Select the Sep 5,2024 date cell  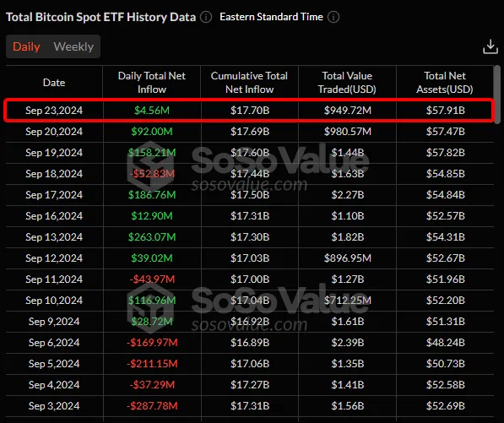pyautogui.click(x=54, y=364)
